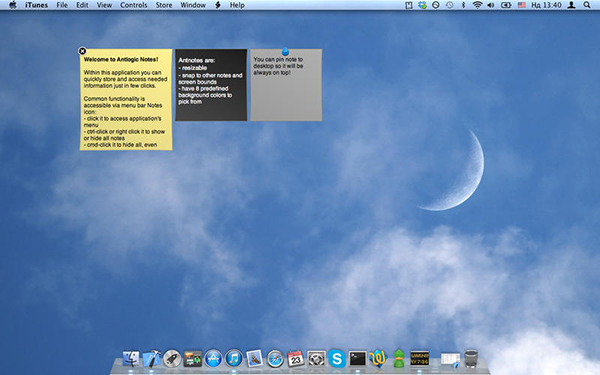Click the yellow W app icon in Dock
The height and width of the screenshot is (375, 600).
click(378, 359)
